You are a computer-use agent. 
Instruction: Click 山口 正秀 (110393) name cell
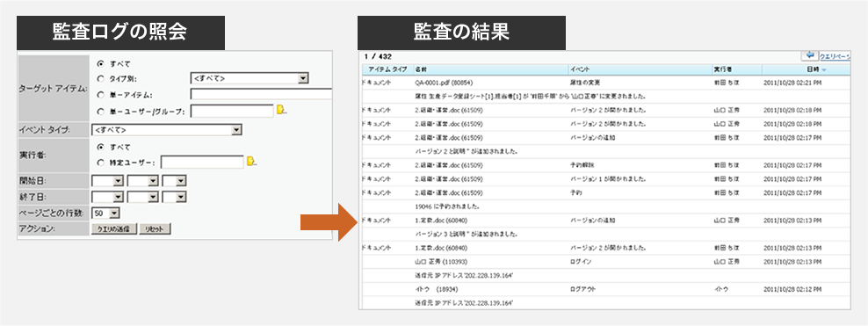click(x=441, y=261)
